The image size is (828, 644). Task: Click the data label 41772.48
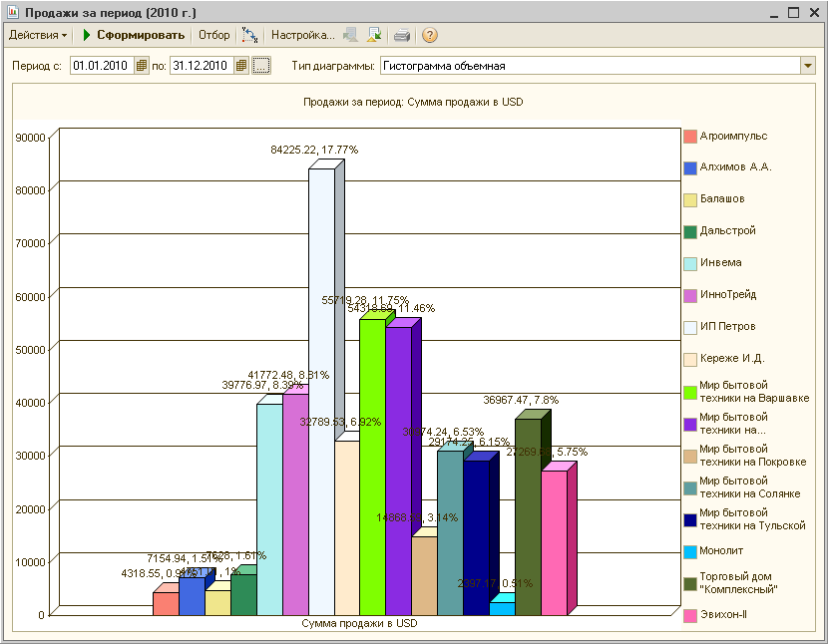point(288,375)
